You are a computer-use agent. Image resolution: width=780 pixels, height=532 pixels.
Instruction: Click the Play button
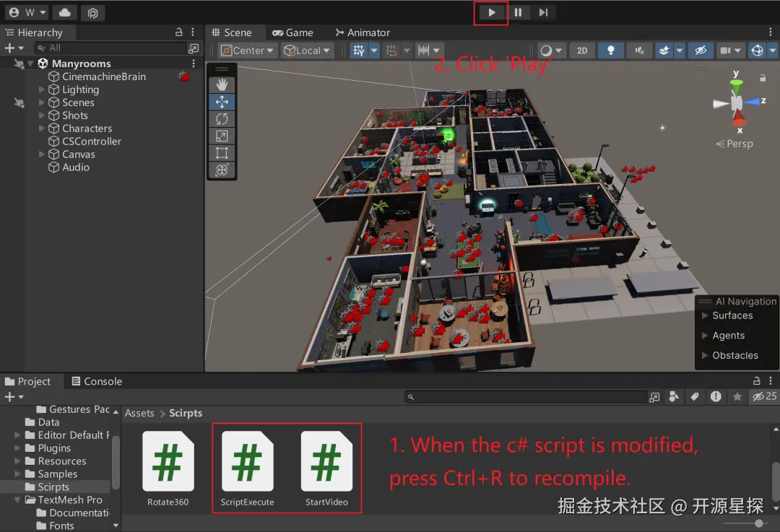click(492, 12)
